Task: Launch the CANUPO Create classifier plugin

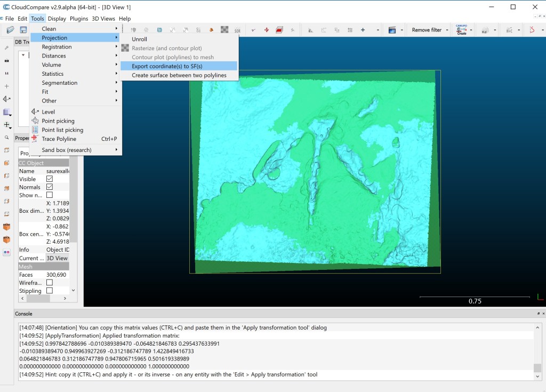Action: click(x=461, y=30)
